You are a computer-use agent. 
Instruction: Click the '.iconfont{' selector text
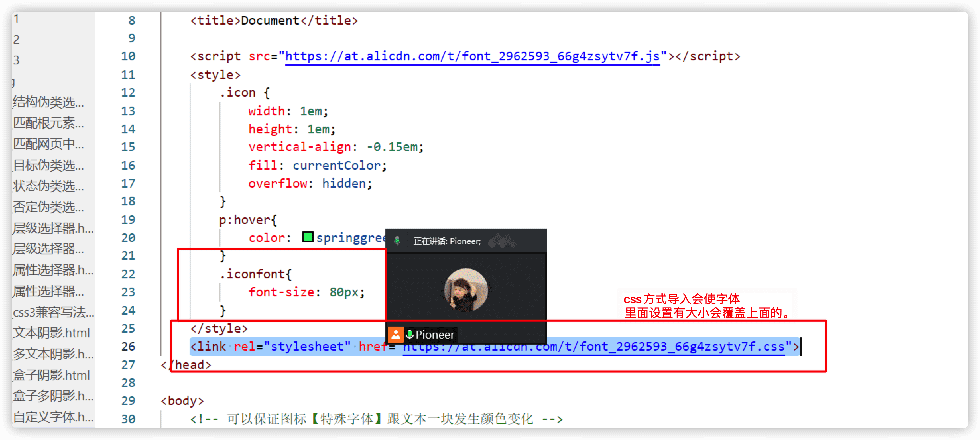(x=256, y=274)
